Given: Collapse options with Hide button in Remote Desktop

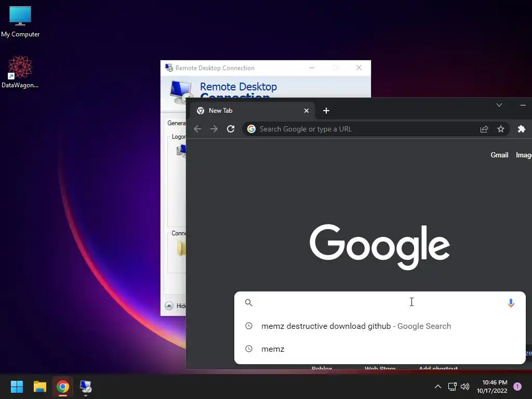Looking at the screenshot, I should 175,305.
